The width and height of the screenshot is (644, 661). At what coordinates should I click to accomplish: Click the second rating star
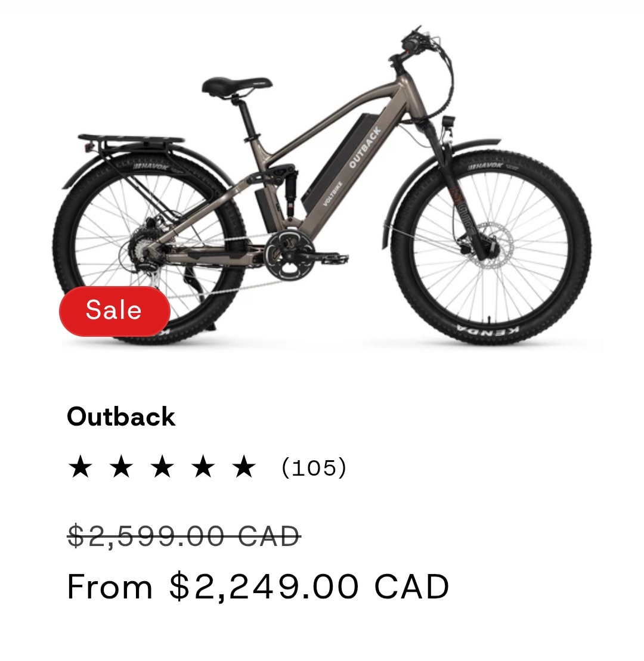(122, 467)
